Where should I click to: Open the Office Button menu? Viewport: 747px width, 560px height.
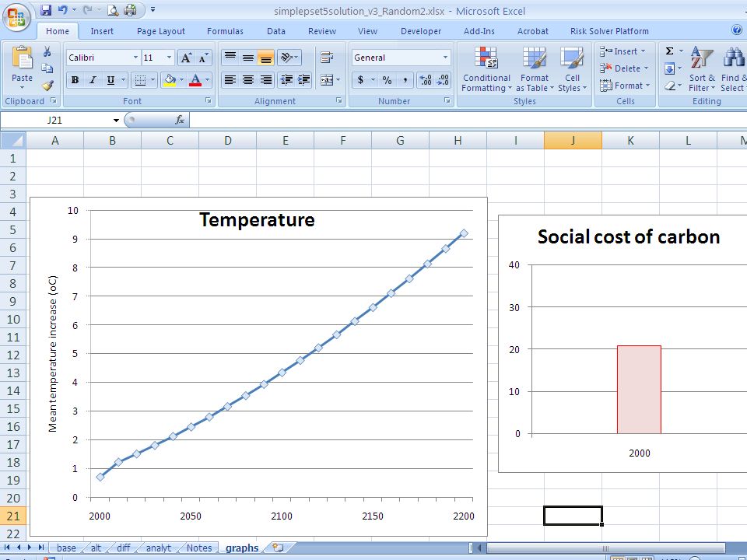click(16, 17)
